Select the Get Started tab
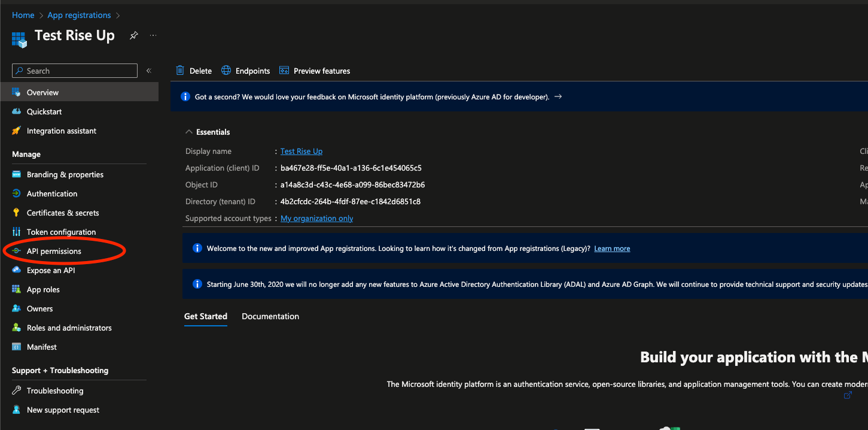 click(x=206, y=316)
